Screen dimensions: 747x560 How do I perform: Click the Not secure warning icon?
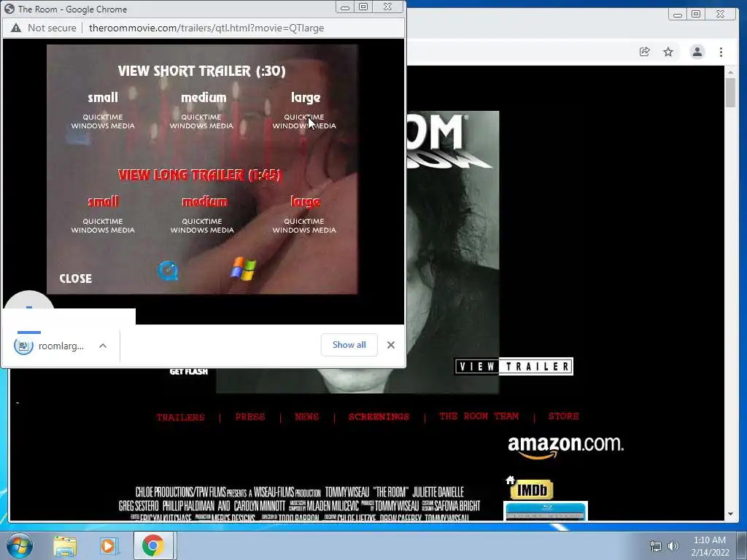(x=16, y=28)
